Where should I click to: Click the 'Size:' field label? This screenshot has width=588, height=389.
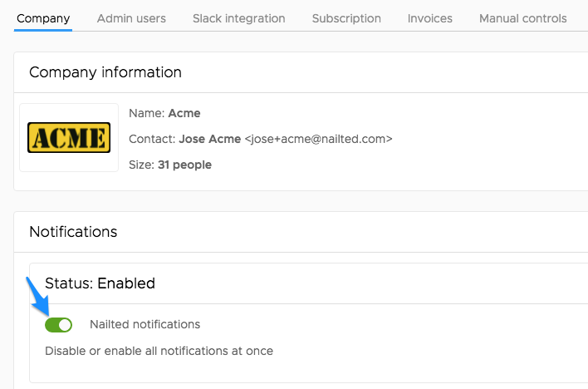141,165
